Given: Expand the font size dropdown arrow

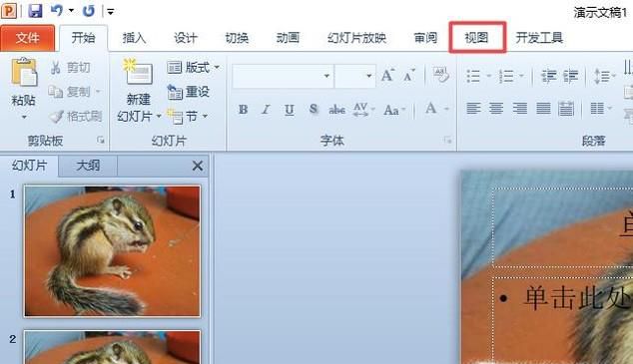Looking at the screenshot, I should click(368, 76).
